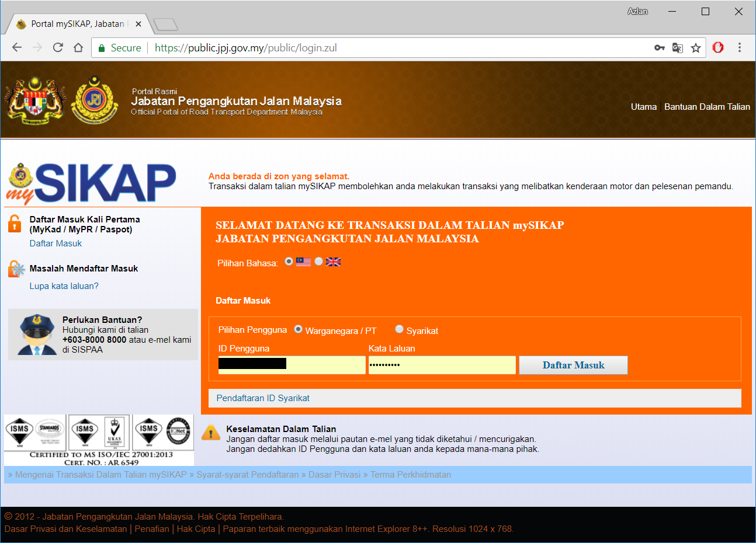Bookmark this page with the star icon
The image size is (756, 543).
(x=696, y=48)
